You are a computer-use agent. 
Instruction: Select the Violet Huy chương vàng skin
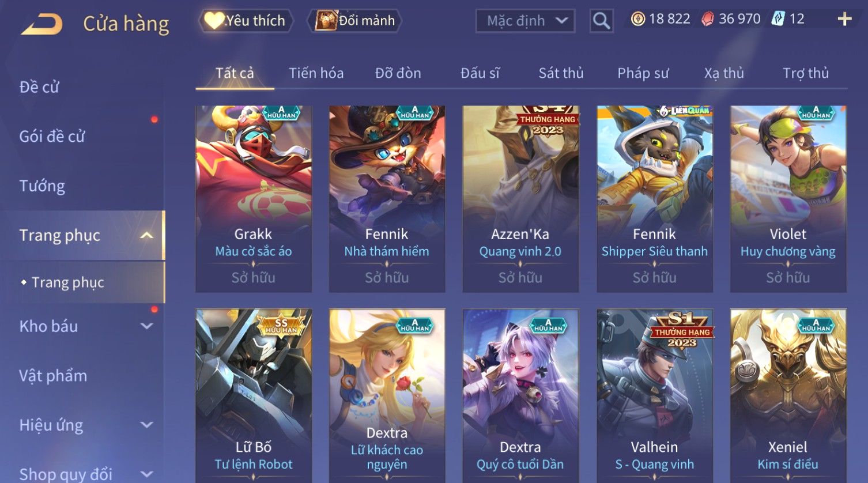tap(788, 199)
